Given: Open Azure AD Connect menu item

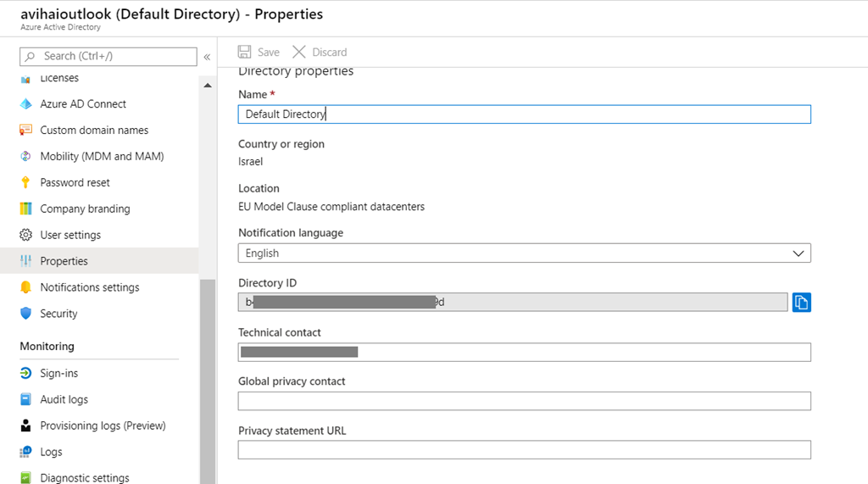Looking at the screenshot, I should [x=83, y=104].
